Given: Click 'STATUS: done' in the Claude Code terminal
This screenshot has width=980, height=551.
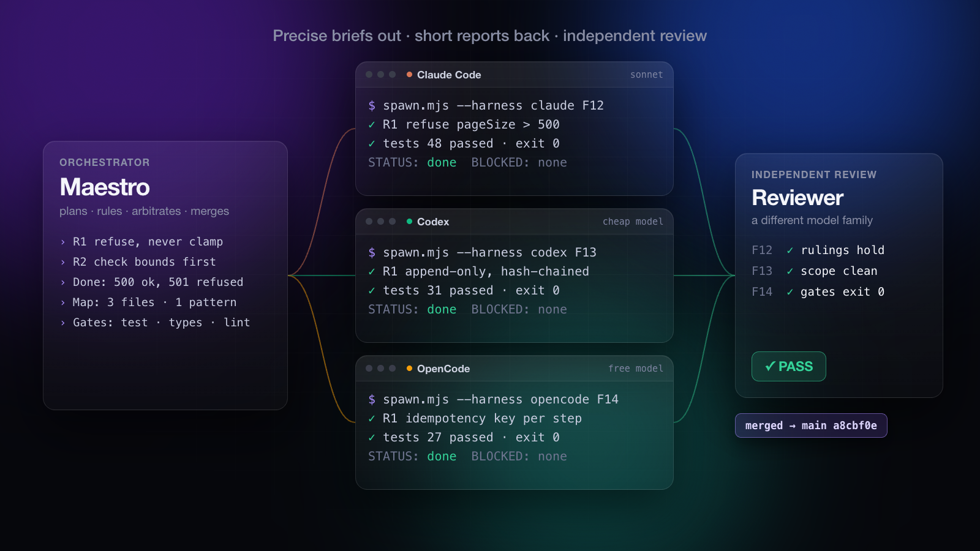Looking at the screenshot, I should pyautogui.click(x=412, y=163).
